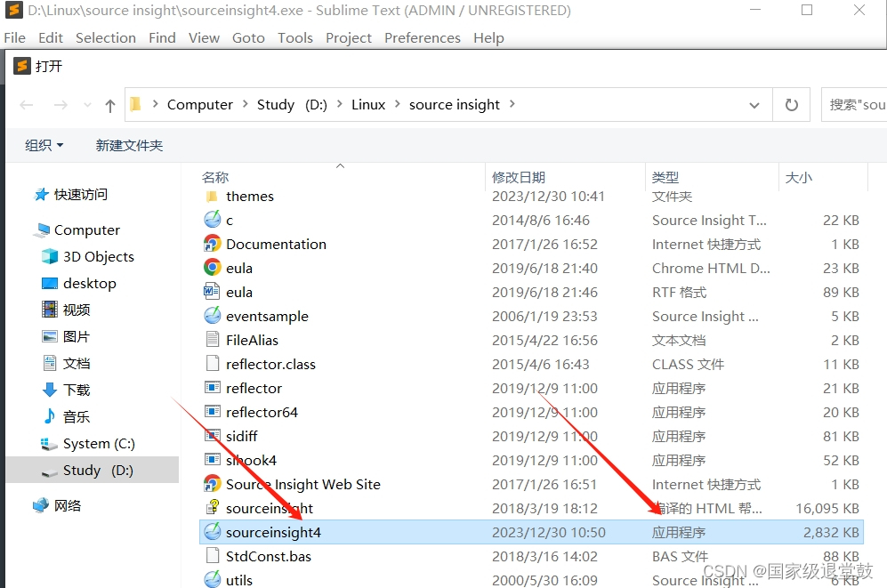Click the 3D Objects cube icon
The image size is (887, 588).
[50, 257]
